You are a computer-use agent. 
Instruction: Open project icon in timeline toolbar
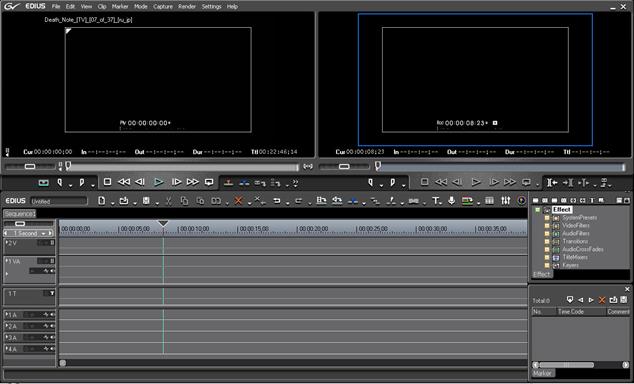click(x=124, y=200)
